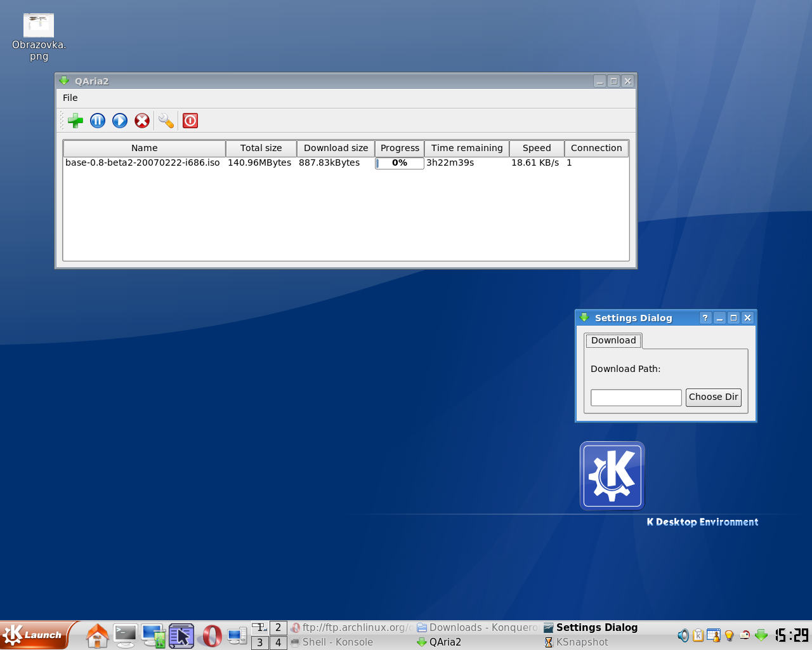Switch to virtual desktop 3
Screen dimensions: 812x650
pos(260,642)
